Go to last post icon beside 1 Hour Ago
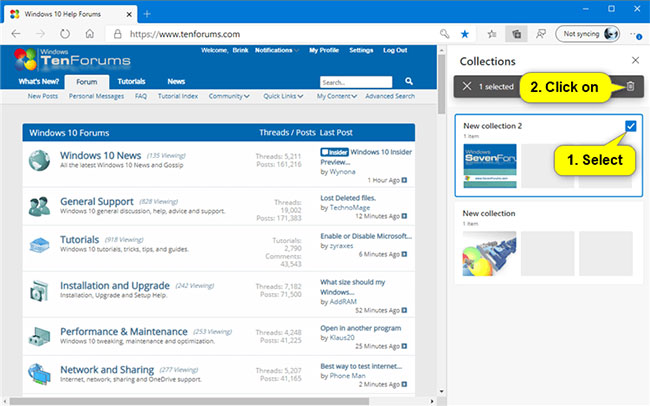The width and height of the screenshot is (650, 406). [x=405, y=180]
